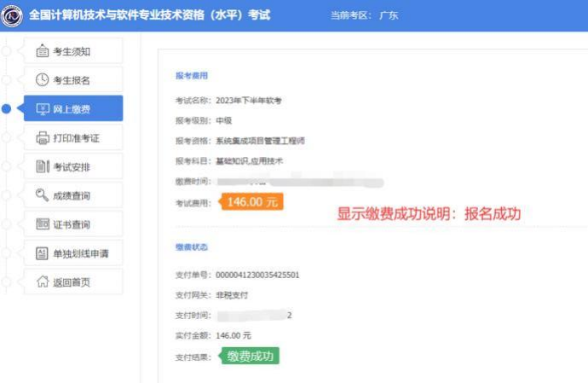Select the 网上缴费 menu item
This screenshot has width=588, height=383.
73,108
